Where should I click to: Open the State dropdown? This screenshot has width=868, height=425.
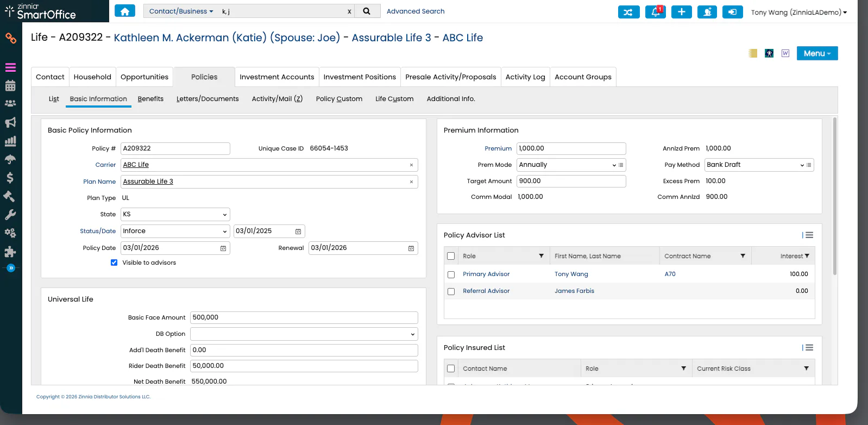175,214
